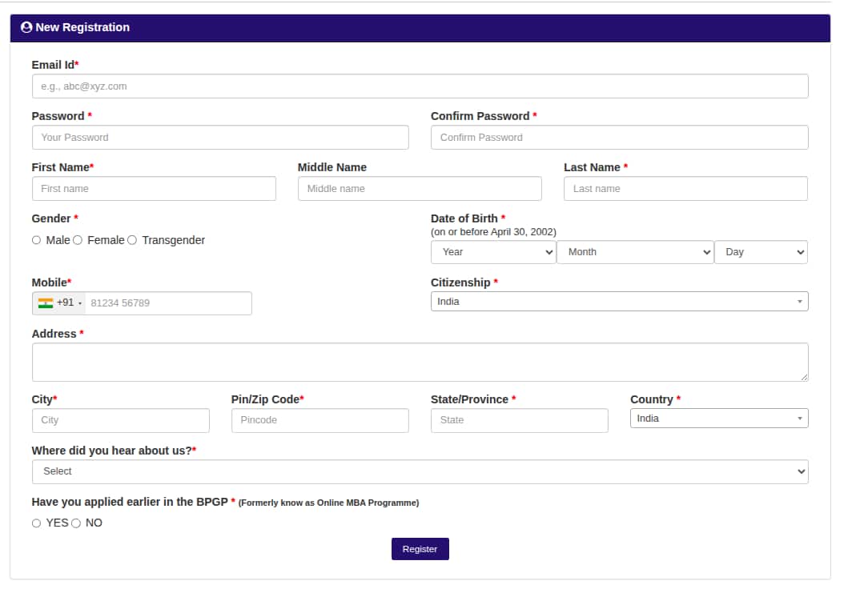Select the Female gender option
The height and width of the screenshot is (613, 868).
click(78, 240)
